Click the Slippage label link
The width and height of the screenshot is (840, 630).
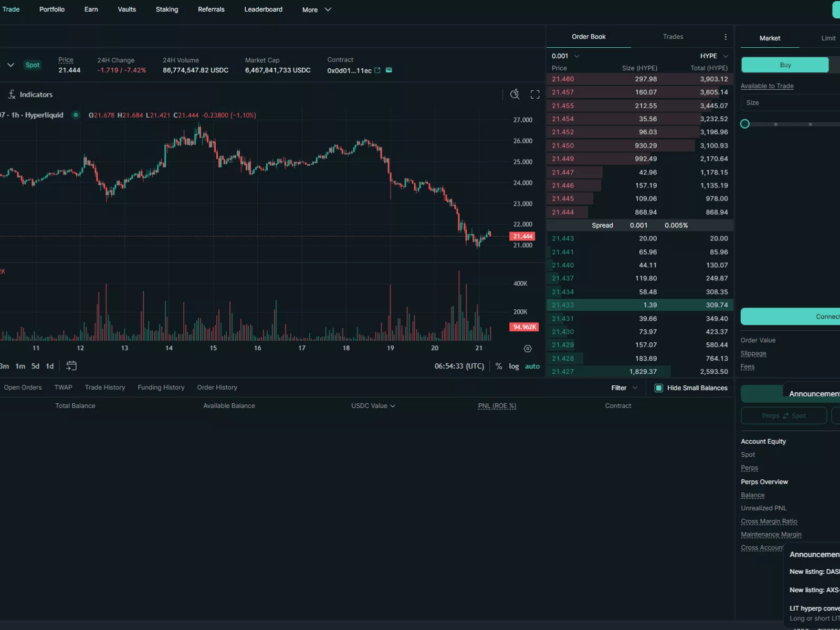(753, 354)
